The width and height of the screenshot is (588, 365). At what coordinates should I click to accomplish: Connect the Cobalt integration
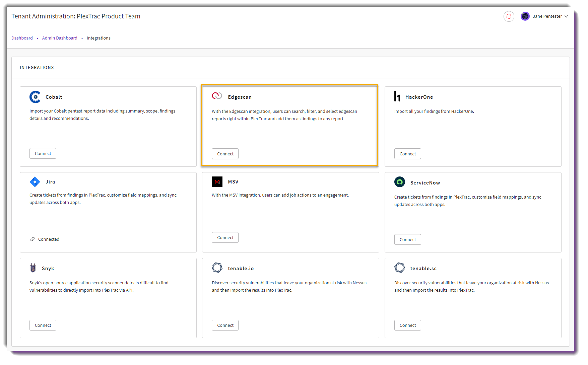[43, 153]
